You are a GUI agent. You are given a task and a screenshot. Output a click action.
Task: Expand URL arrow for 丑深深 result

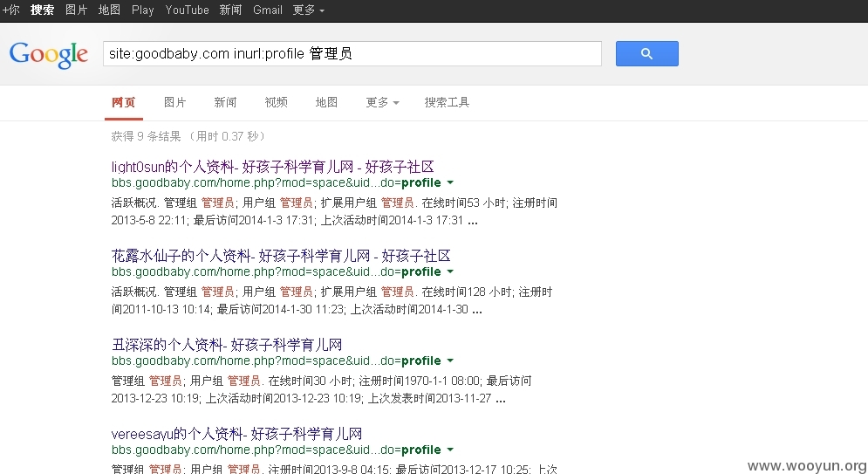tap(450, 361)
